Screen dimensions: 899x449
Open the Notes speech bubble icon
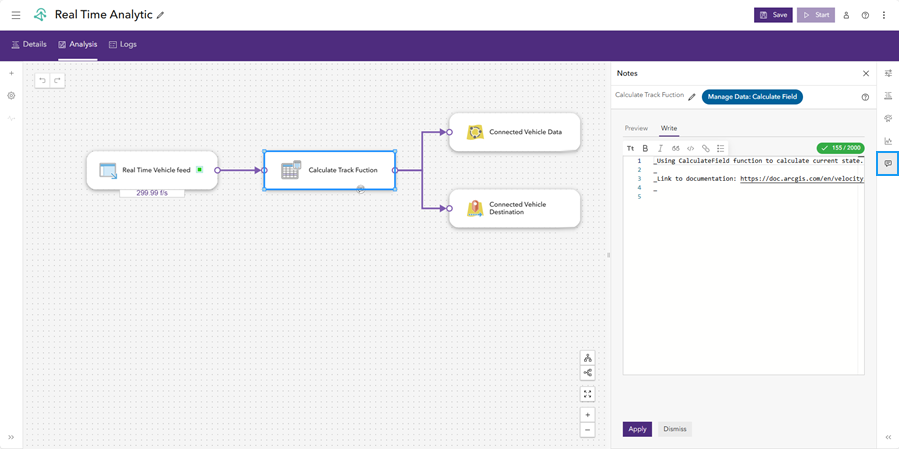point(888,163)
